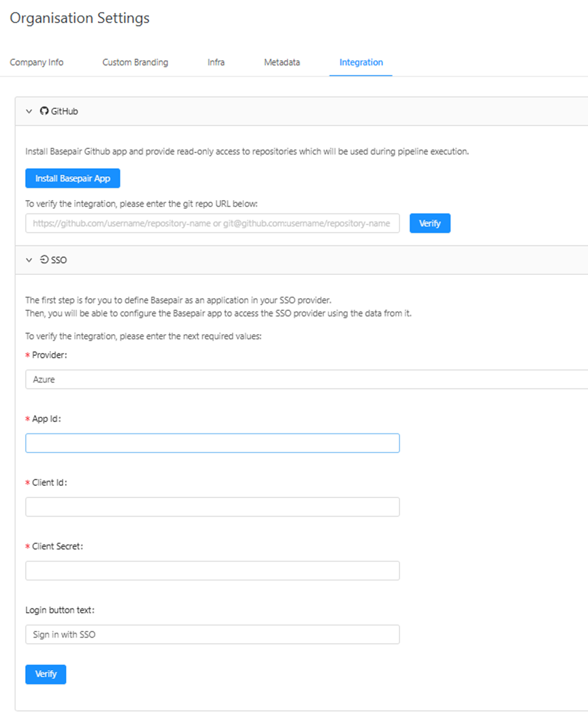Viewport: 588px width, 726px height.
Task: Click the SSO provider icon
Action: (45, 259)
